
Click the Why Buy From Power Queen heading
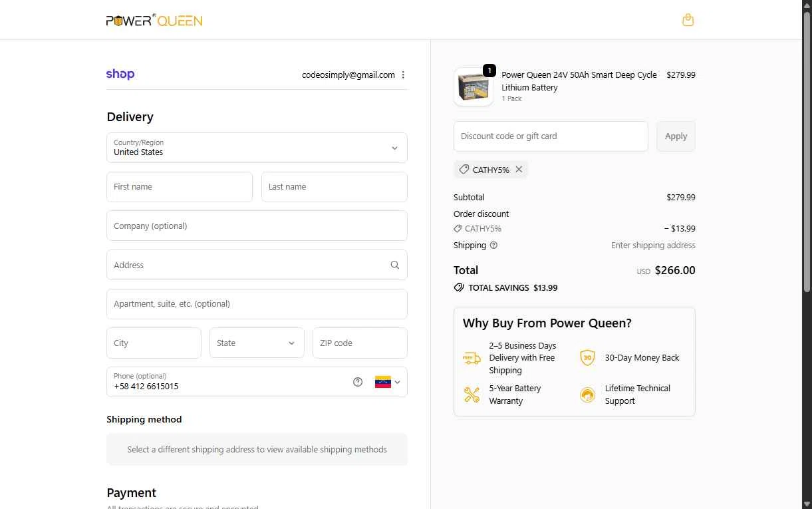click(547, 323)
